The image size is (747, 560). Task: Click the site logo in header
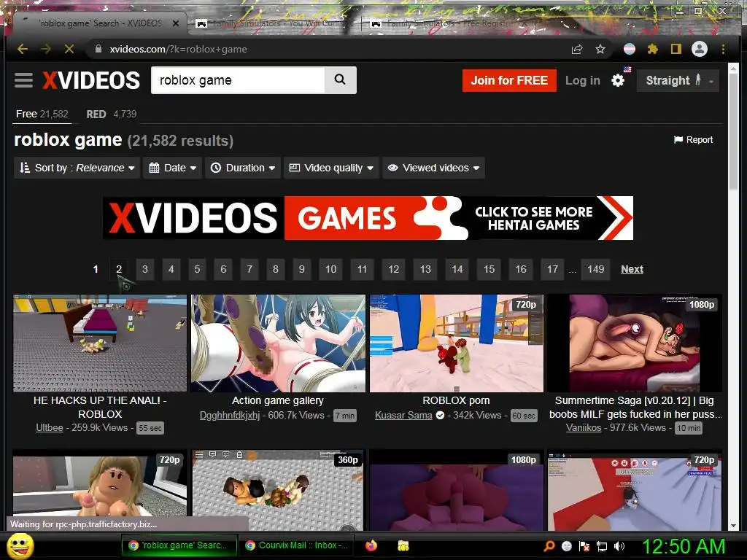pyautogui.click(x=91, y=80)
